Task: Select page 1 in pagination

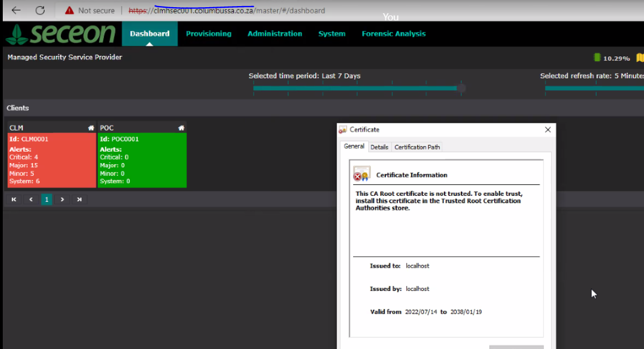Action: click(x=47, y=199)
